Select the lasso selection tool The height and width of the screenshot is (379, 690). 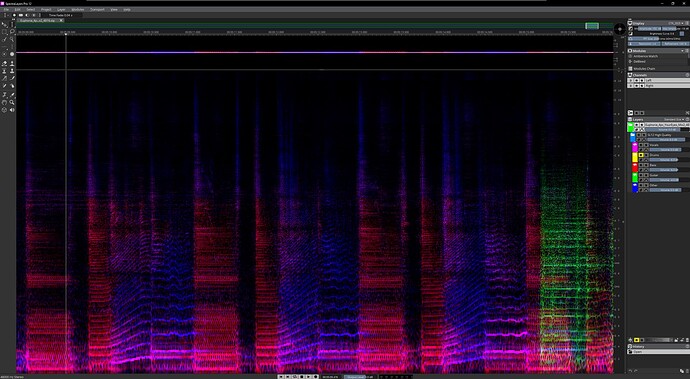pyautogui.click(x=12, y=32)
